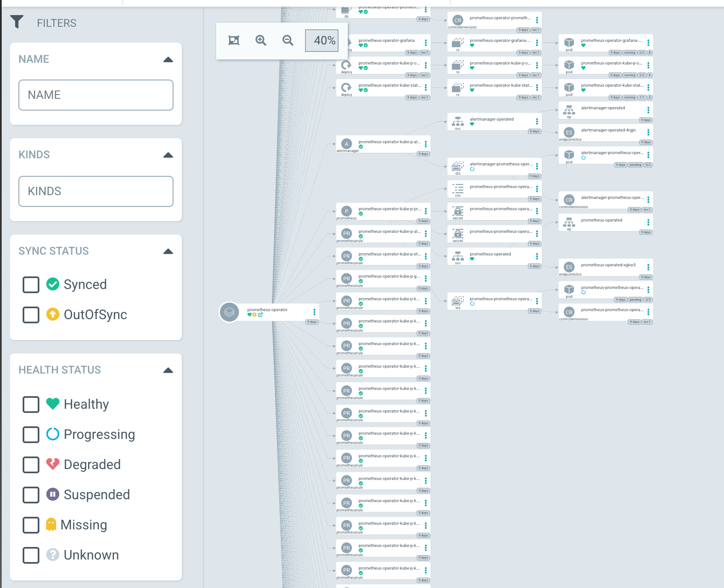Screen dimensions: 724x588
Task: Collapse the SYNC STATUS section
Action: [168, 251]
